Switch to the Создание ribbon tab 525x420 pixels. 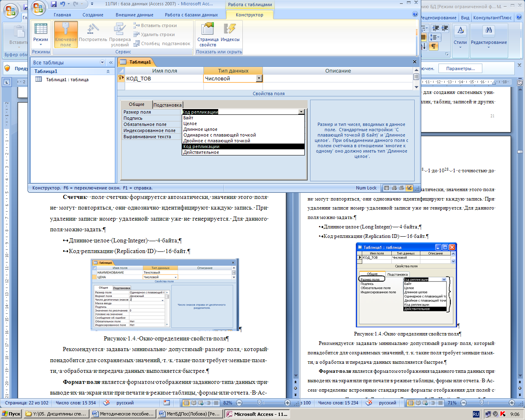pyautogui.click(x=93, y=15)
